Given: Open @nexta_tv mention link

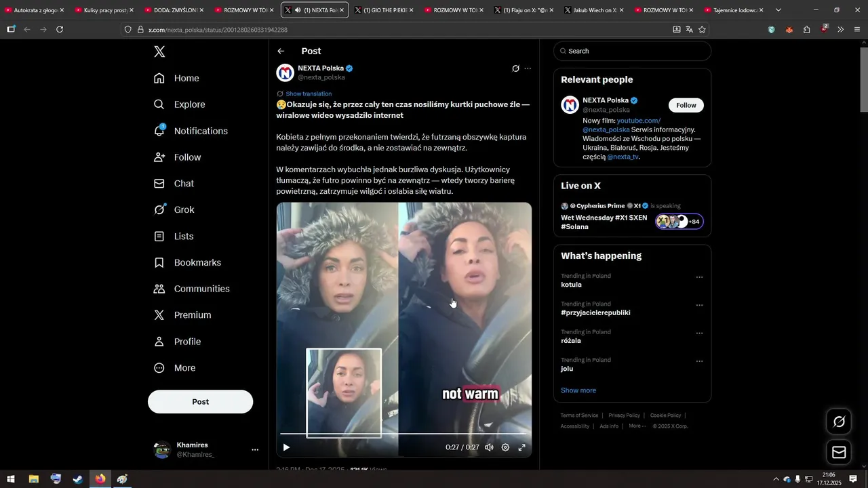Looking at the screenshot, I should 623,157.
